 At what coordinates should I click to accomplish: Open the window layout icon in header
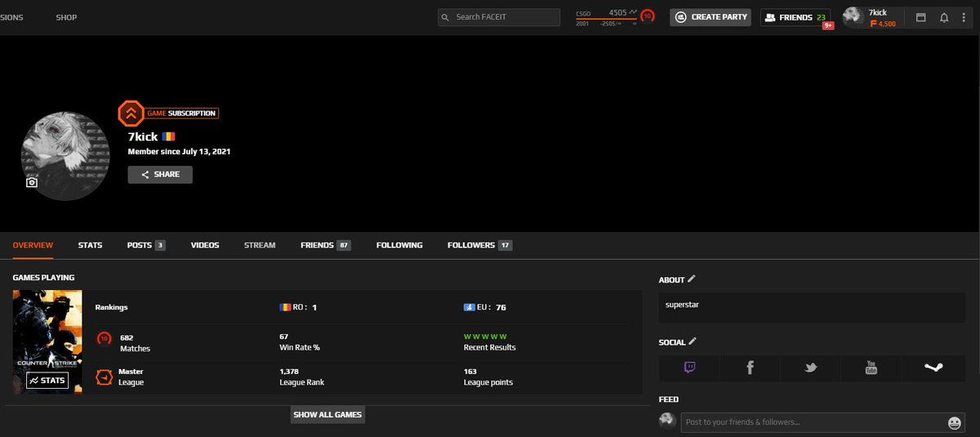920,17
